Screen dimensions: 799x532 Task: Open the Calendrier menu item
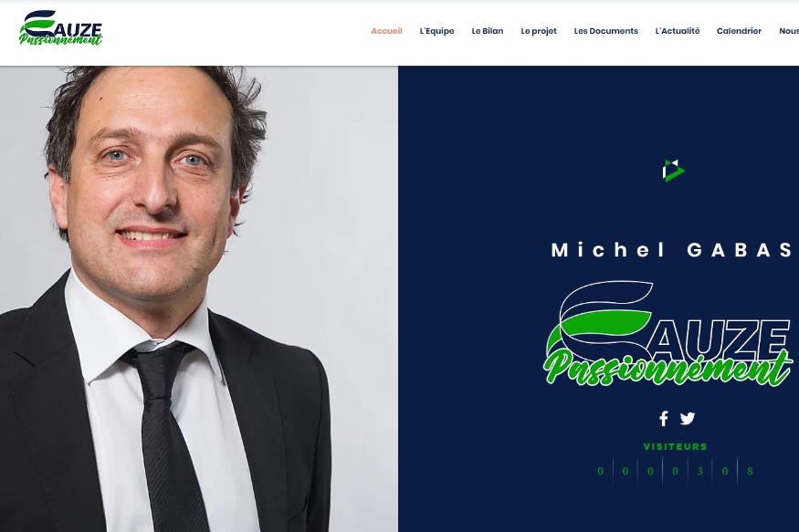click(739, 31)
